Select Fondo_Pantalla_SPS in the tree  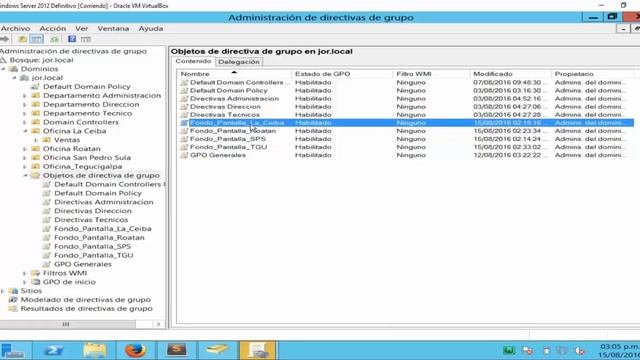click(93, 247)
